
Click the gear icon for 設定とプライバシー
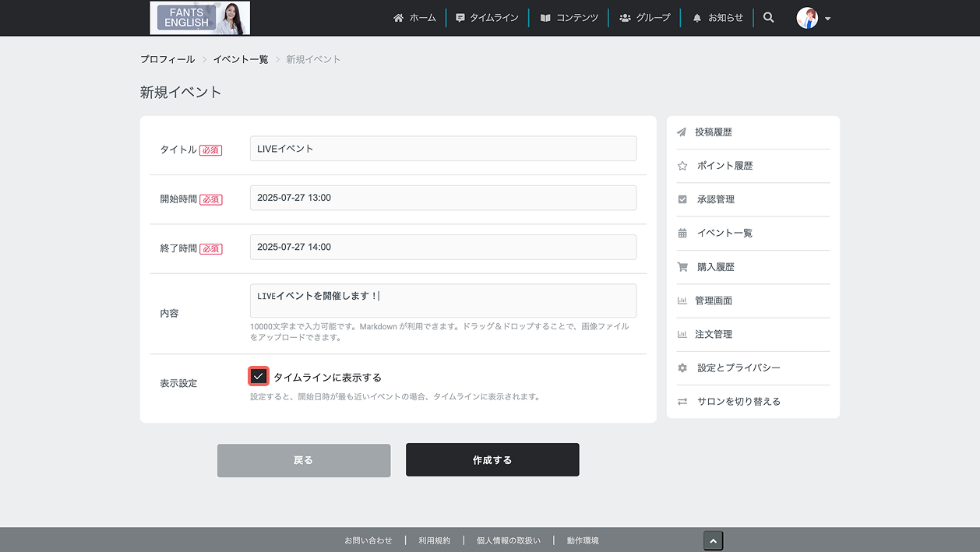pyautogui.click(x=682, y=367)
